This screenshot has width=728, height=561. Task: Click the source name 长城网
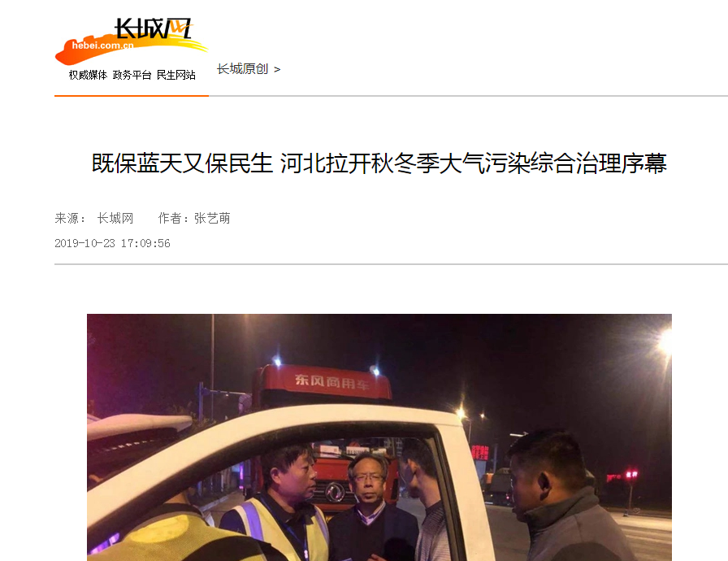tap(115, 218)
